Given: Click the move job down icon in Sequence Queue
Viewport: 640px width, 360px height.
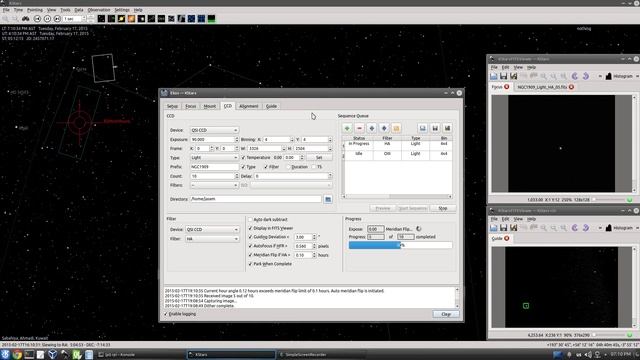Looking at the screenshot, I should tap(384, 128).
